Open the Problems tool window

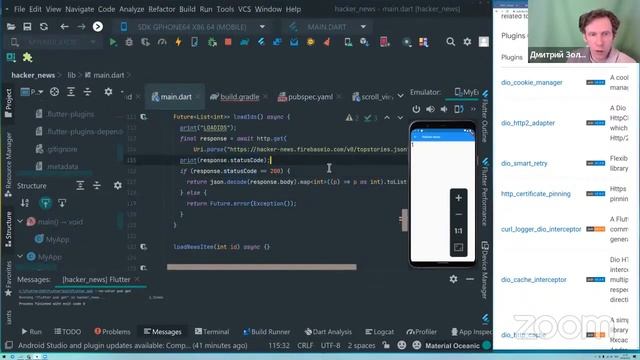pos(112,332)
